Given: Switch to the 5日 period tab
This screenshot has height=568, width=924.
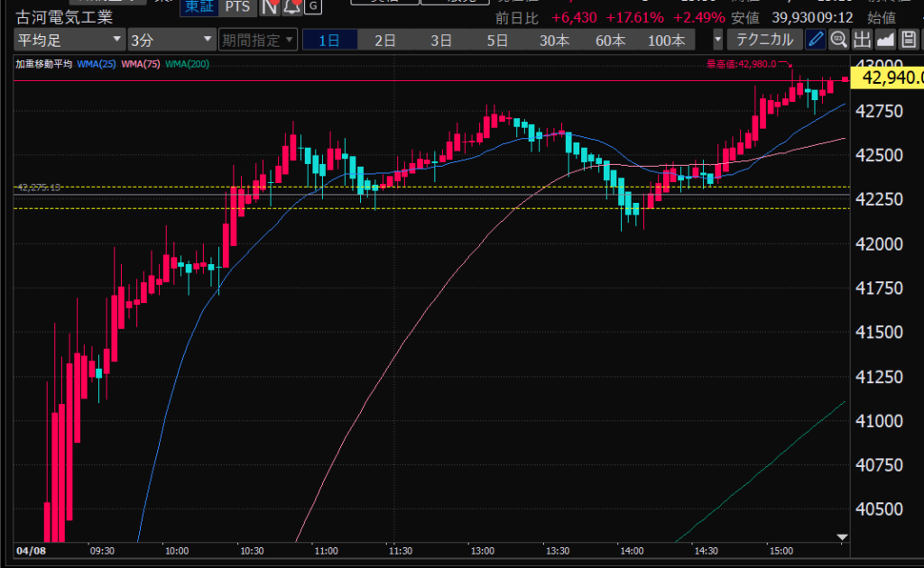Looking at the screenshot, I should (x=497, y=40).
